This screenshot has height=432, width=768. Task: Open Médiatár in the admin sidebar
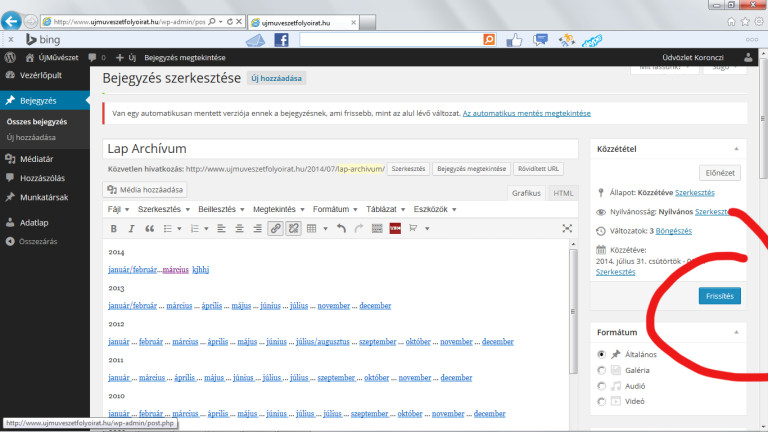point(36,158)
